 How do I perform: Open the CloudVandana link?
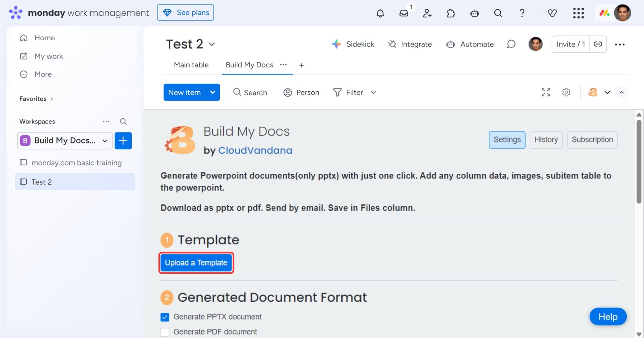pyautogui.click(x=255, y=150)
